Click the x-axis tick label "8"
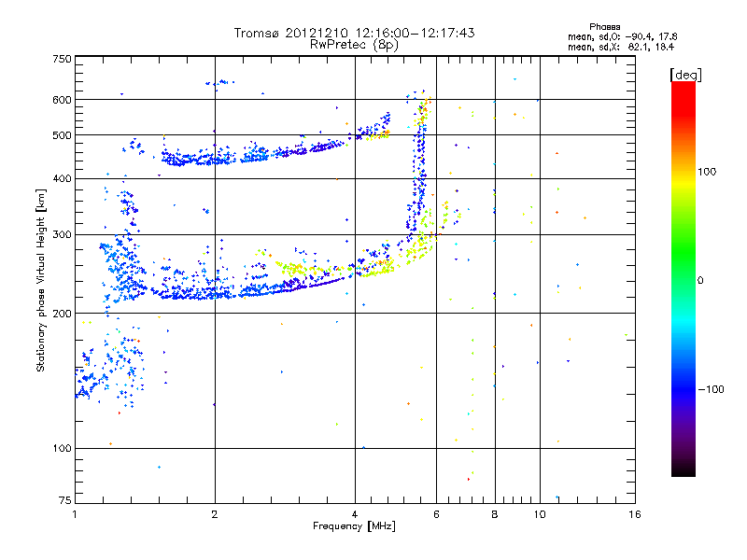 [495, 514]
